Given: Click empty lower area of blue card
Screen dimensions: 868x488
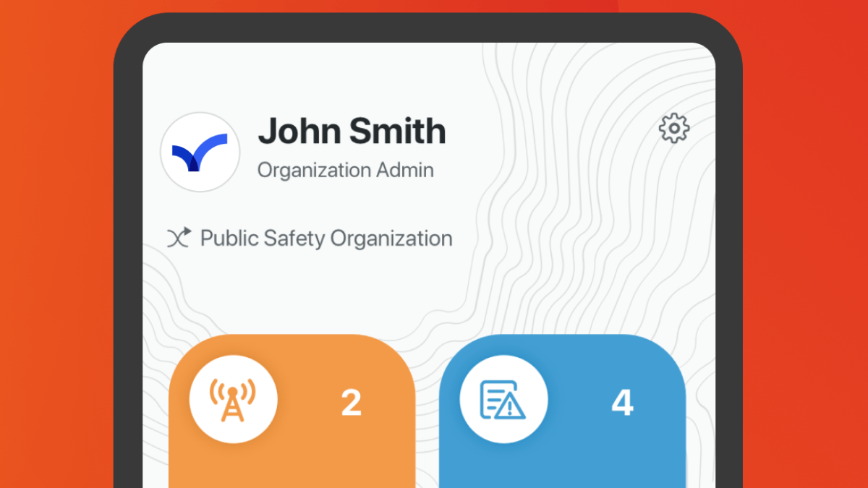Looking at the screenshot, I should [x=562, y=463].
